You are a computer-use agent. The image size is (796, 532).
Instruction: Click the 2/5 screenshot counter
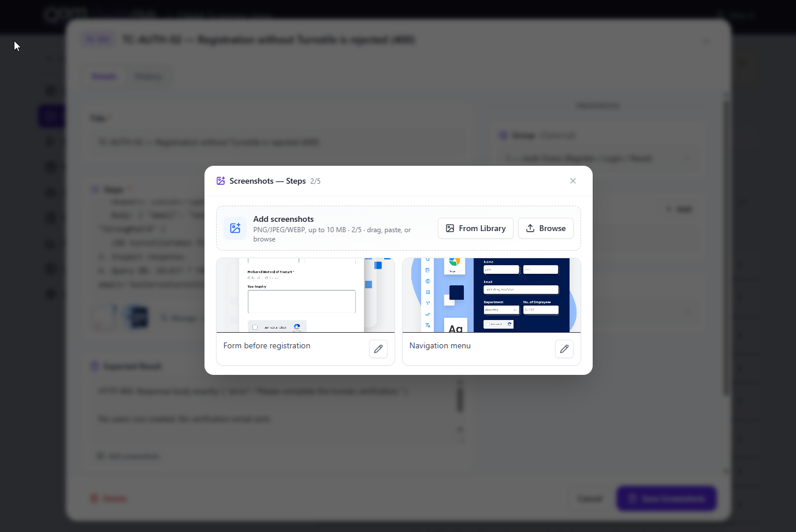point(315,181)
